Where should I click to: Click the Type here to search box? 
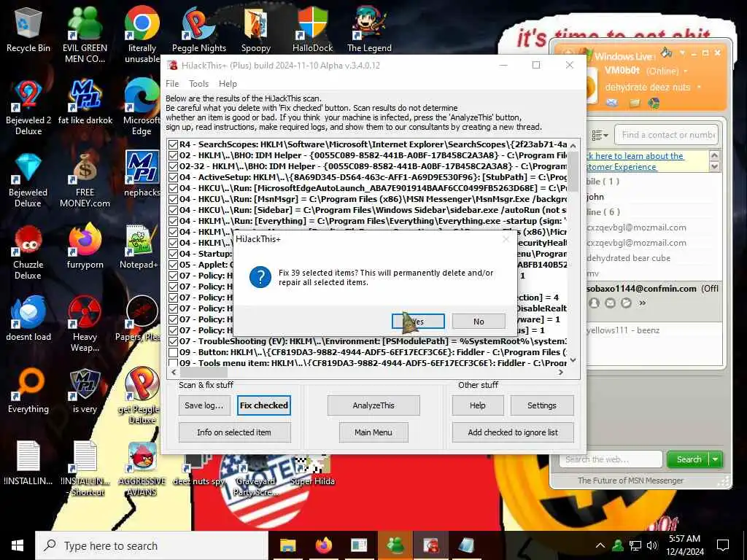[152, 545]
